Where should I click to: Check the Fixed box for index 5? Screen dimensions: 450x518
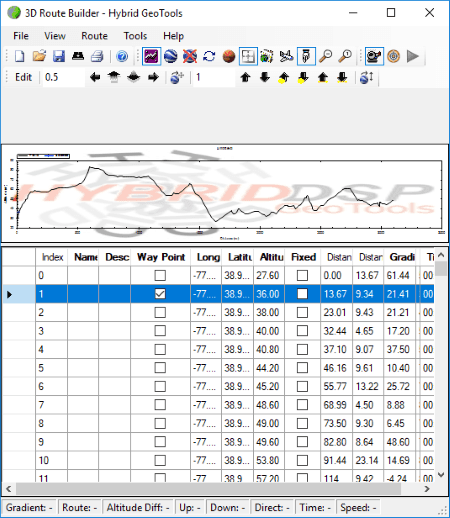point(302,368)
